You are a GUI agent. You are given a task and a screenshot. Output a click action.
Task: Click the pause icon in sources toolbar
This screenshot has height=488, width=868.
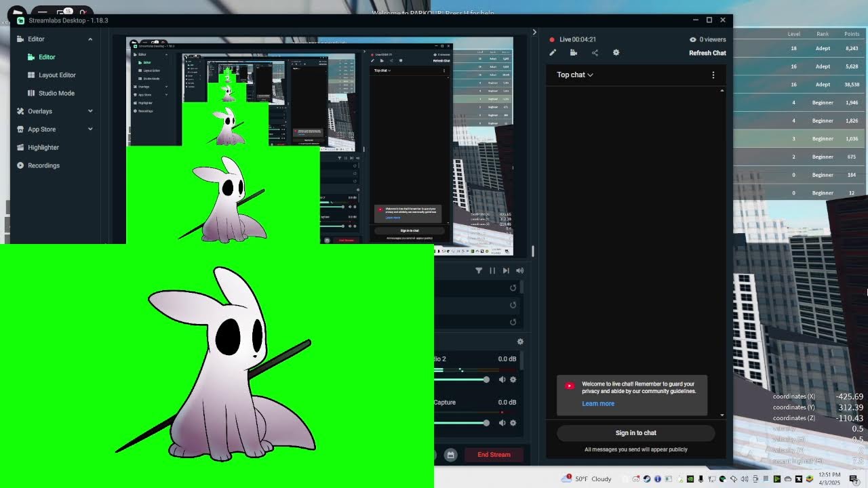point(492,270)
